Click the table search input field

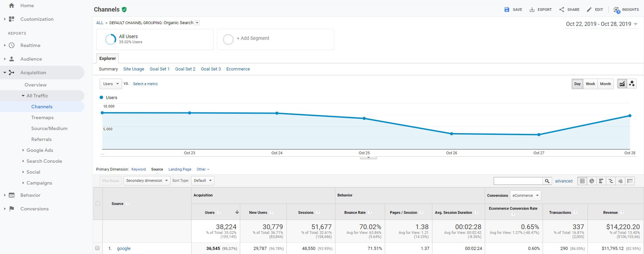point(518,181)
